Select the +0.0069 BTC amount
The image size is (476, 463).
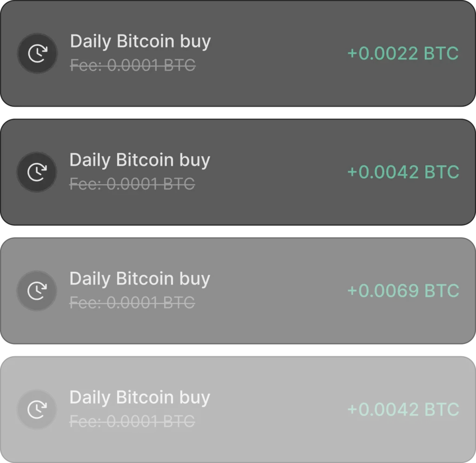tap(403, 291)
